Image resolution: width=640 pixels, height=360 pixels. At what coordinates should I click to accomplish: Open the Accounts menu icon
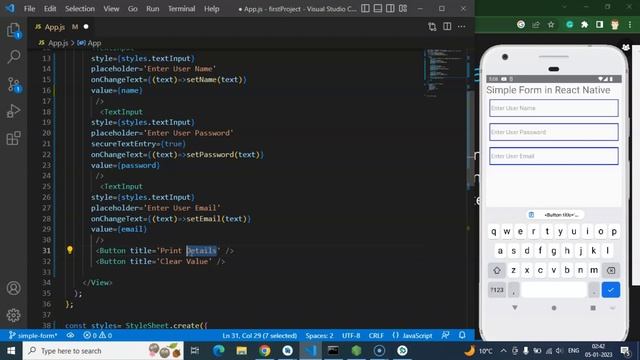13,288
